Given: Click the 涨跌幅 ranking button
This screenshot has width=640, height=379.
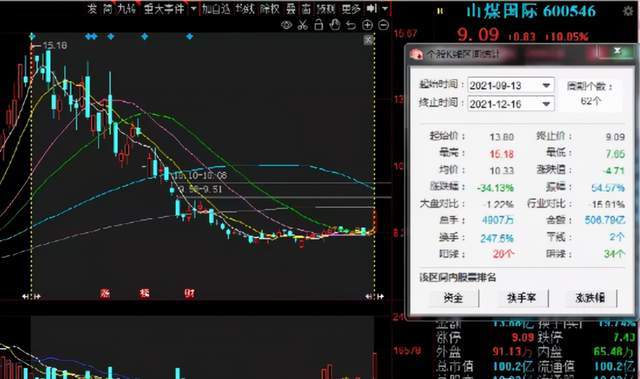Looking at the screenshot, I should point(590,298).
